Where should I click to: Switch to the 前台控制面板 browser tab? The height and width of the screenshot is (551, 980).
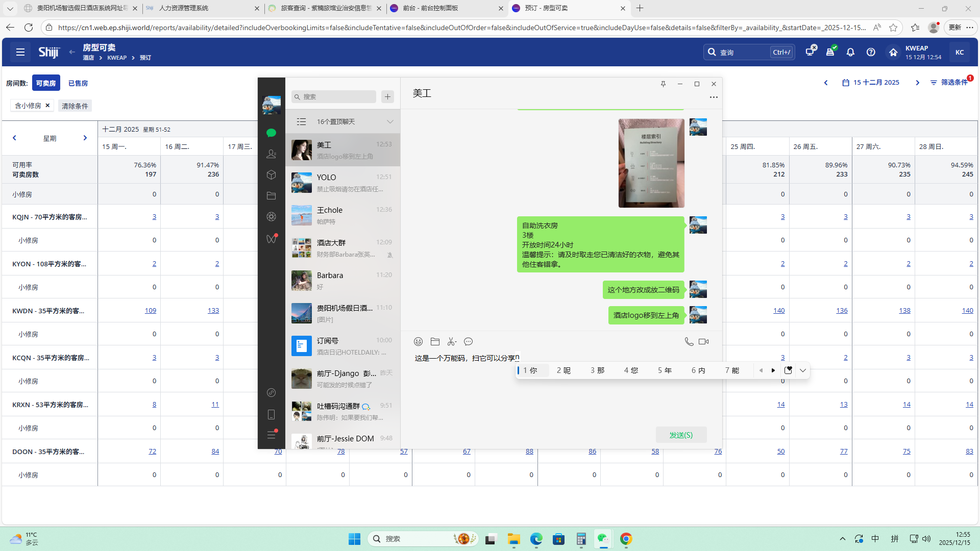click(430, 8)
